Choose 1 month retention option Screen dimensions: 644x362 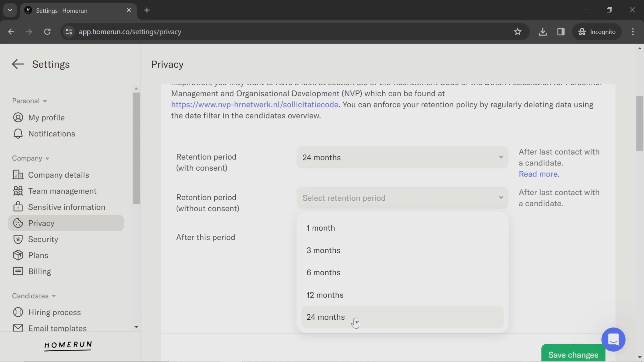402,228
